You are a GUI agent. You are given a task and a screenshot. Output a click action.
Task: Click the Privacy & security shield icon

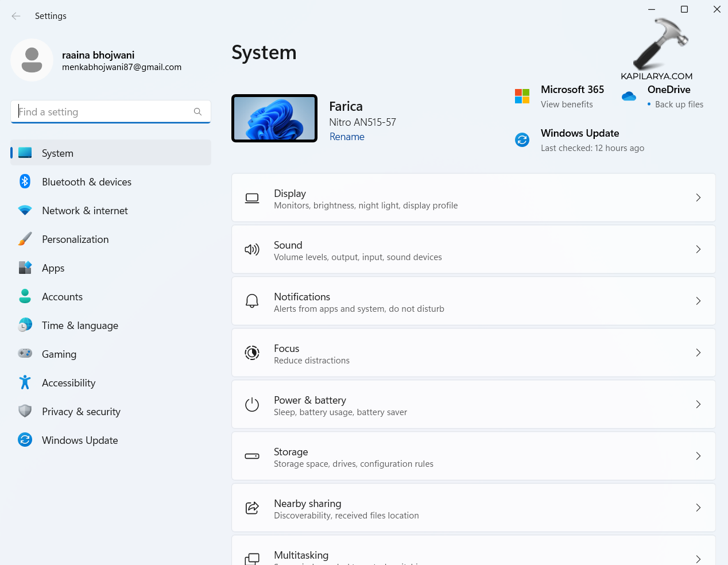point(25,411)
